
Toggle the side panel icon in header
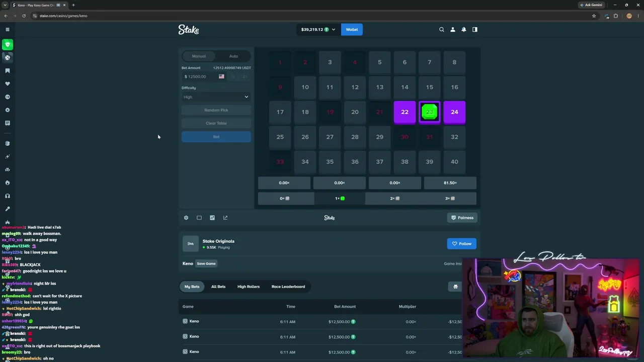tap(475, 30)
